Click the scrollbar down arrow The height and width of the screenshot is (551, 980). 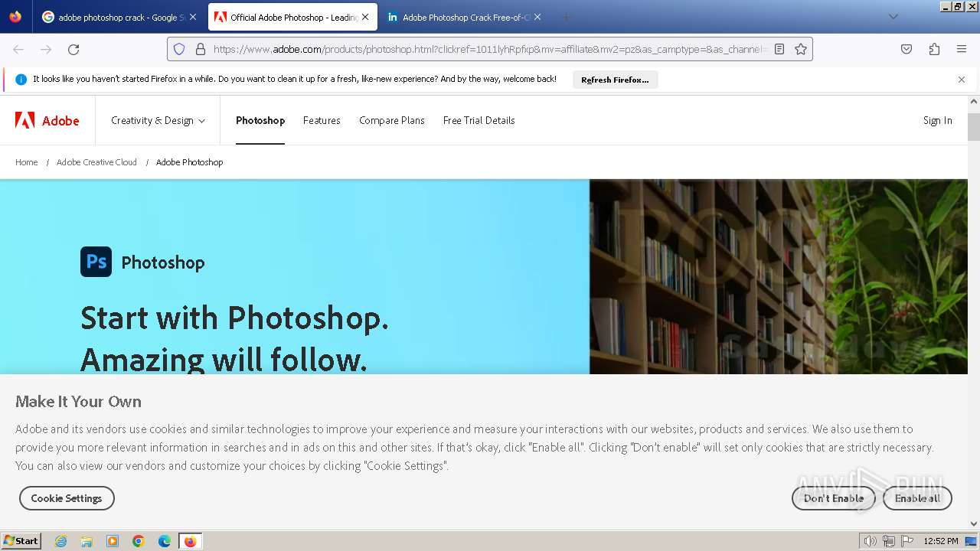click(974, 523)
